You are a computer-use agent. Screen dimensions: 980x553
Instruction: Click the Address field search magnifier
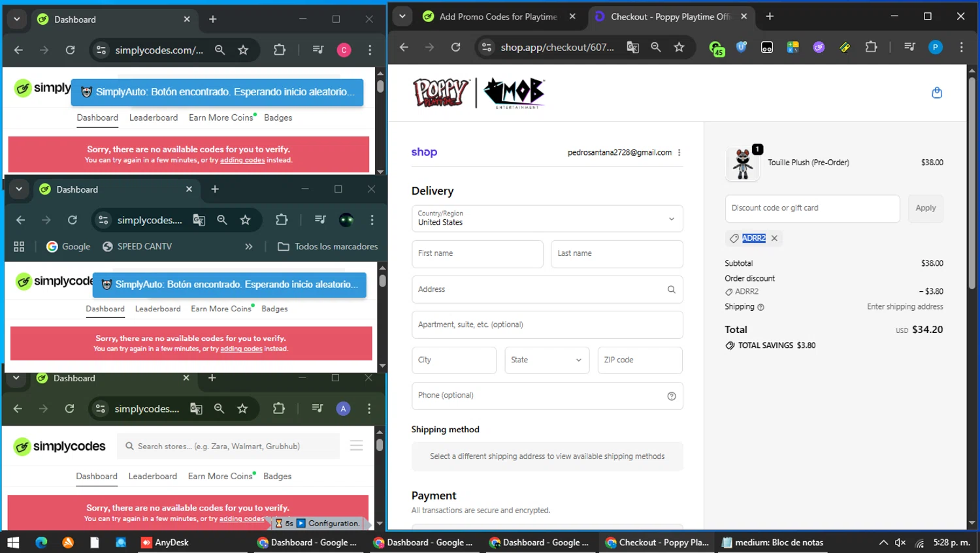pos(671,289)
